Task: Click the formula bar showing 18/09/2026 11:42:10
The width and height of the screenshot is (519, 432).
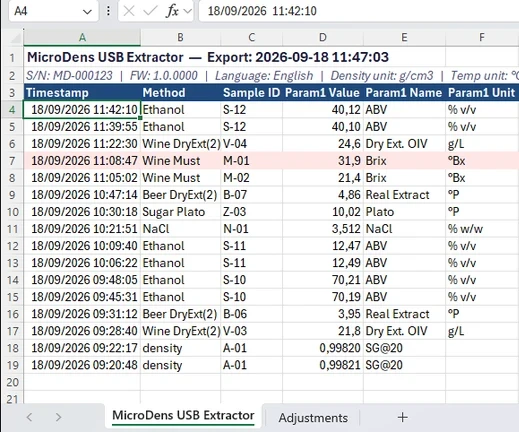Action: (358, 11)
